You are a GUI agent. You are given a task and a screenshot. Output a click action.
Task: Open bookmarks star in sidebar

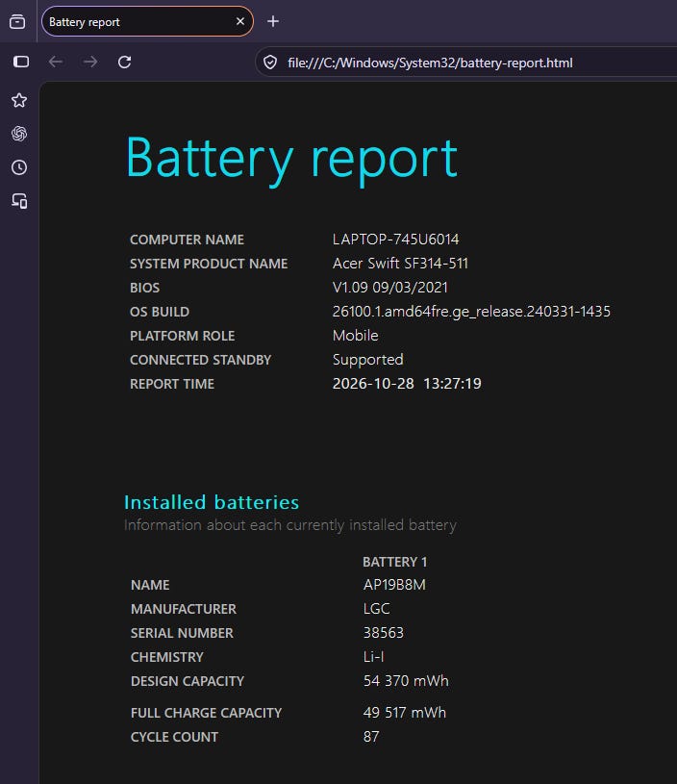coord(19,100)
